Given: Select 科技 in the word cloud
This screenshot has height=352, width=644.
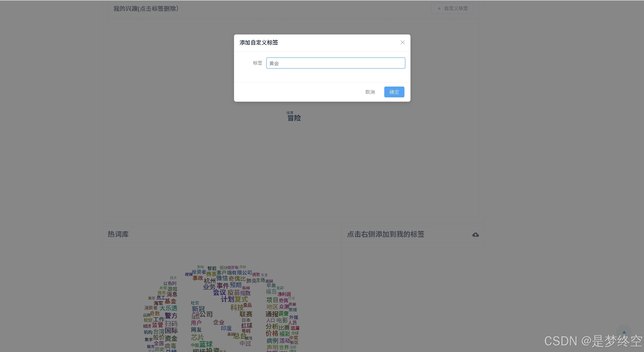Looking at the screenshot, I should click(237, 308).
